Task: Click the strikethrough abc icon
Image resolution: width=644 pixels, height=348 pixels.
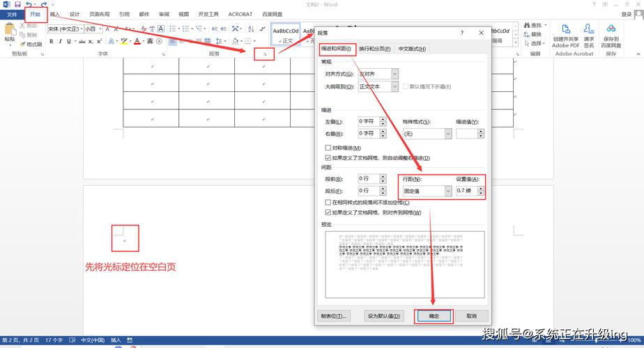Action: pyautogui.click(x=82, y=42)
